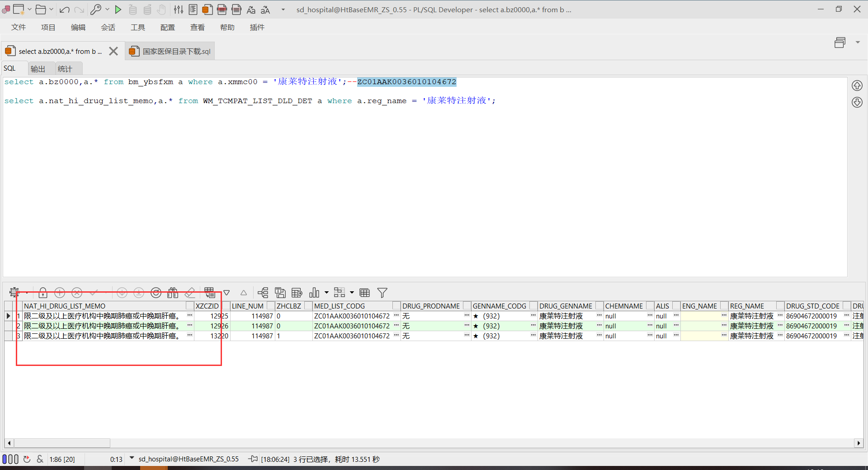
Task: Click the orange SQL window toolbar icon
Action: 208,9
